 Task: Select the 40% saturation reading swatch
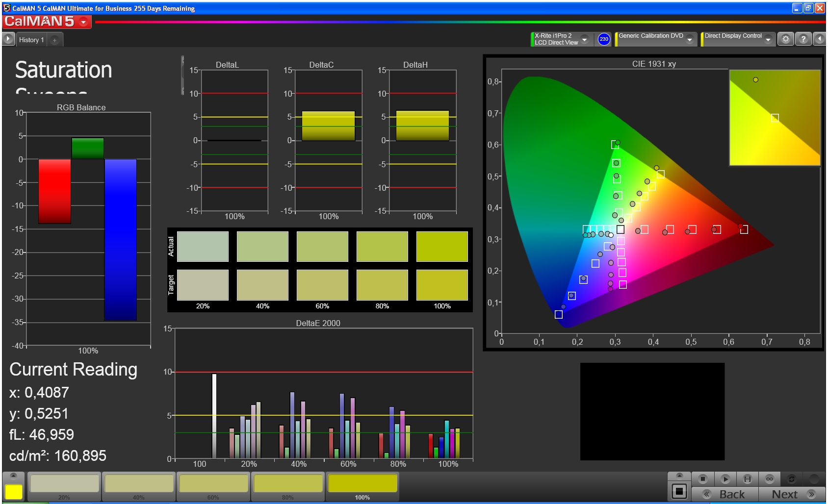tap(139, 486)
